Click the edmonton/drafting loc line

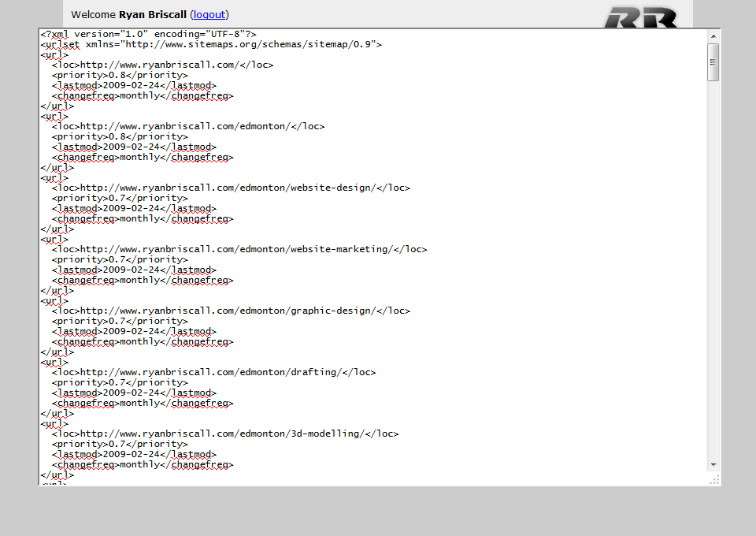(x=213, y=373)
